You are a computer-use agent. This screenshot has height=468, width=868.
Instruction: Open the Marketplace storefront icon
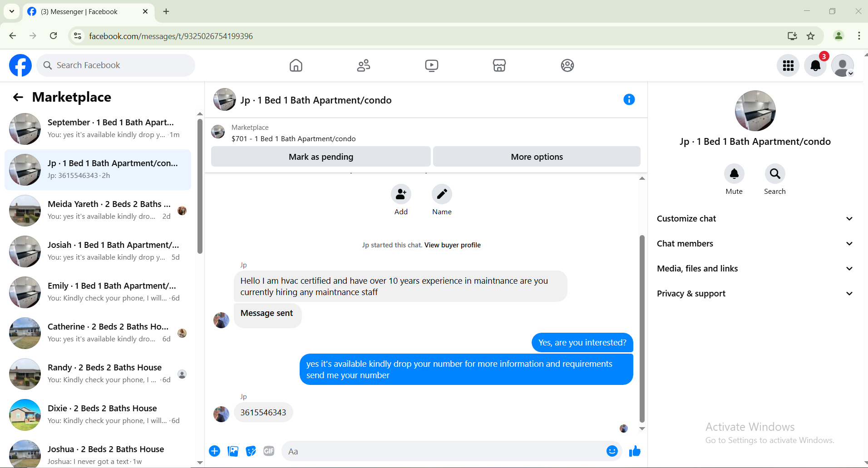(499, 65)
